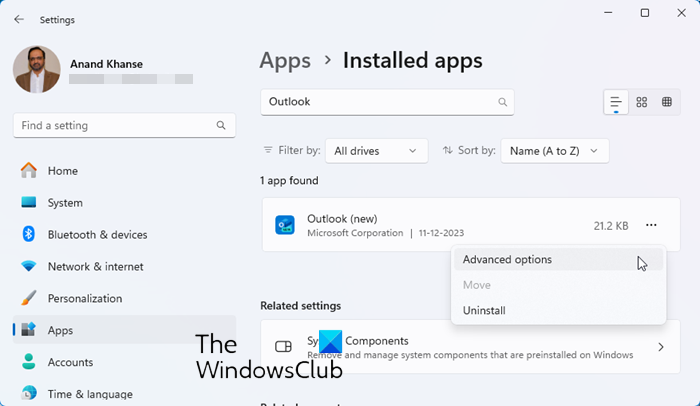Open the All drives filter dropdown
The width and height of the screenshot is (700, 406).
(376, 151)
